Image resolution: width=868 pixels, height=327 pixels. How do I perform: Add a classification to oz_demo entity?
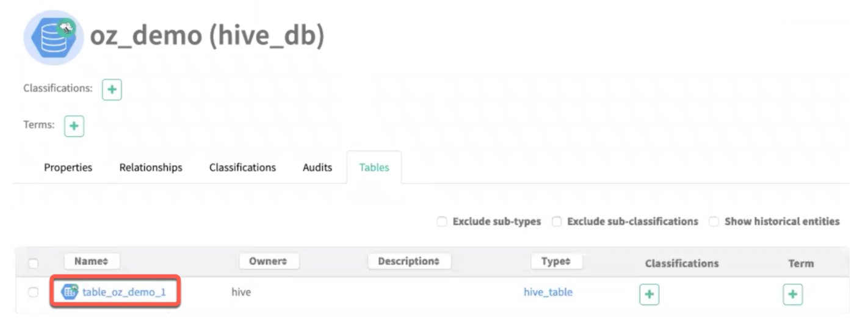pyautogui.click(x=112, y=90)
